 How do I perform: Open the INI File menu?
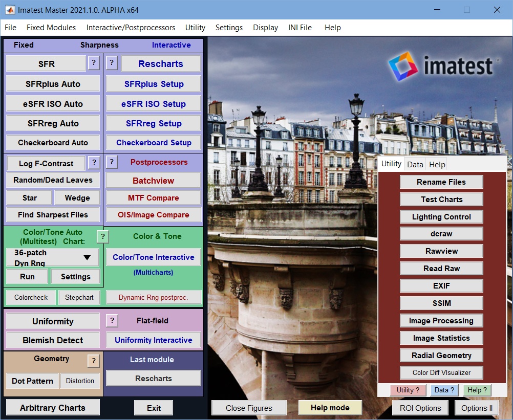pos(300,28)
